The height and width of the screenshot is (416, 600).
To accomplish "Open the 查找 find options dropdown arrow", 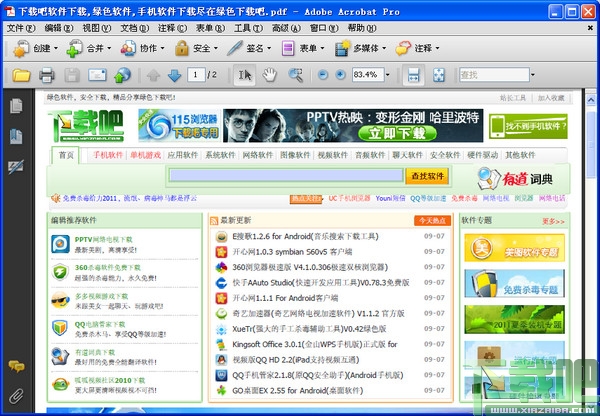I will tap(533, 75).
